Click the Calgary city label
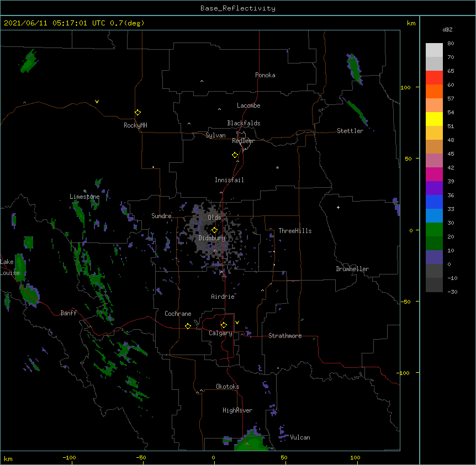The image size is (476, 465). tap(220, 333)
